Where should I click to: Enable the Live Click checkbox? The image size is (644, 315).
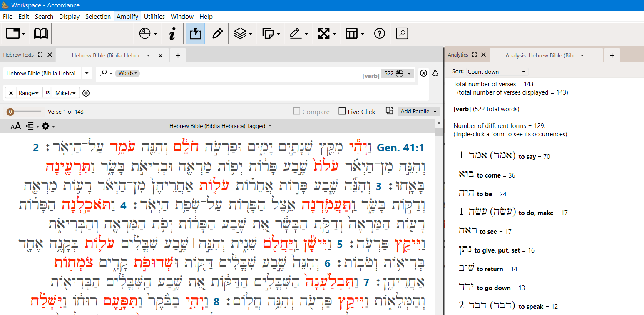click(342, 111)
